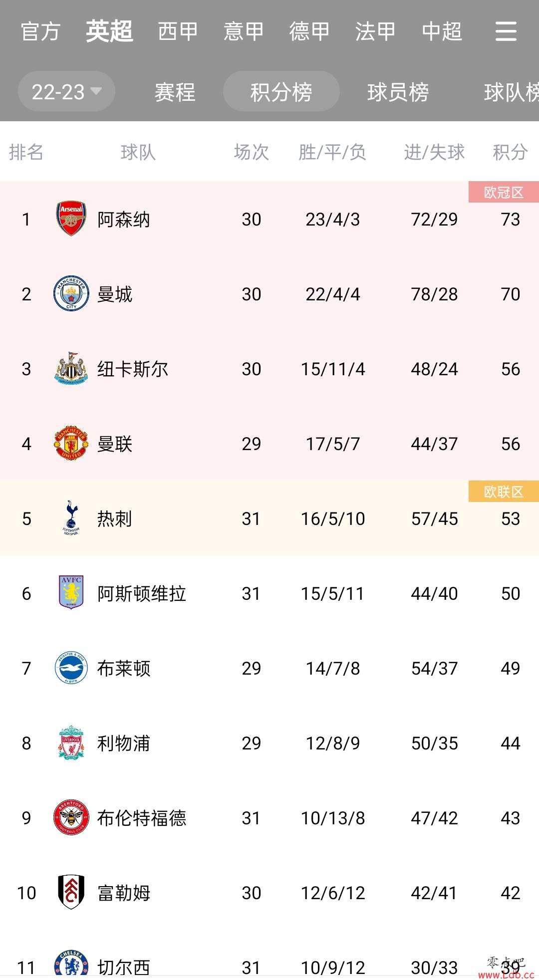Tap the Brentford bee crest

[71, 817]
